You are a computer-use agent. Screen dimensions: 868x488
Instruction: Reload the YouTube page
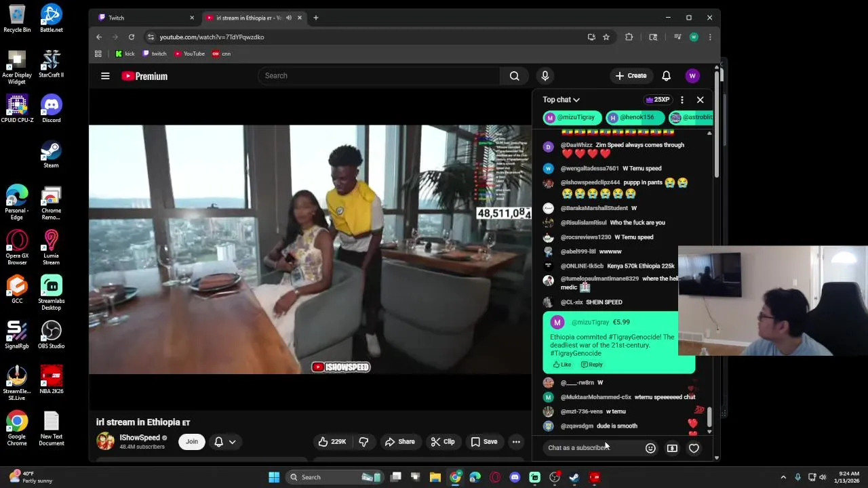pyautogui.click(x=132, y=37)
